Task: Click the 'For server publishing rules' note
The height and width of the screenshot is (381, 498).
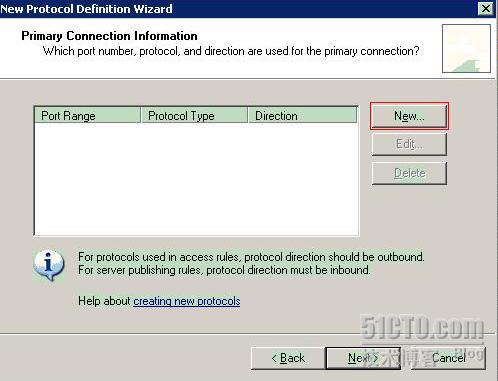Action: [224, 270]
